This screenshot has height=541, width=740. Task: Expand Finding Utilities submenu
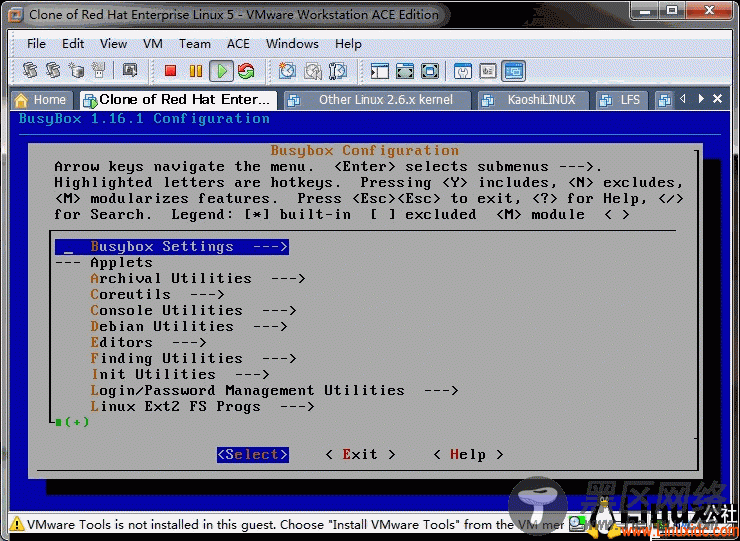tap(193, 358)
